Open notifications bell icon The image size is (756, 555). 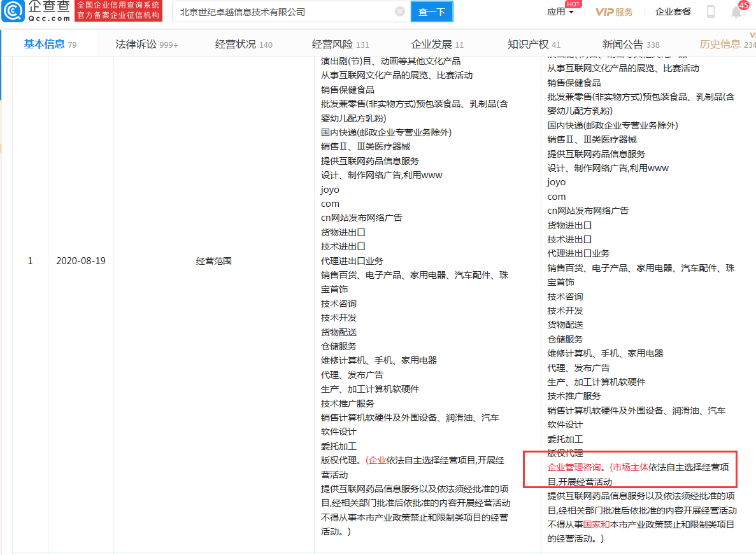736,12
